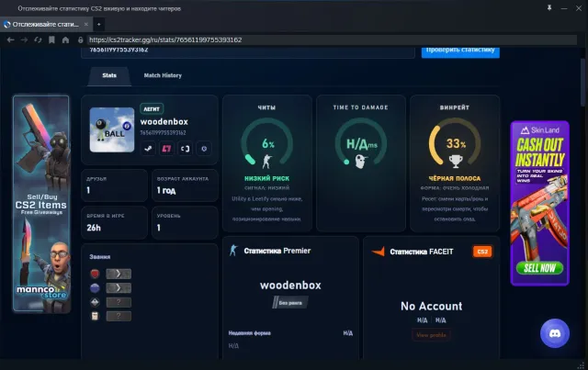Click the woodenbox avatar image
The width and height of the screenshot is (588, 370).
click(x=112, y=129)
